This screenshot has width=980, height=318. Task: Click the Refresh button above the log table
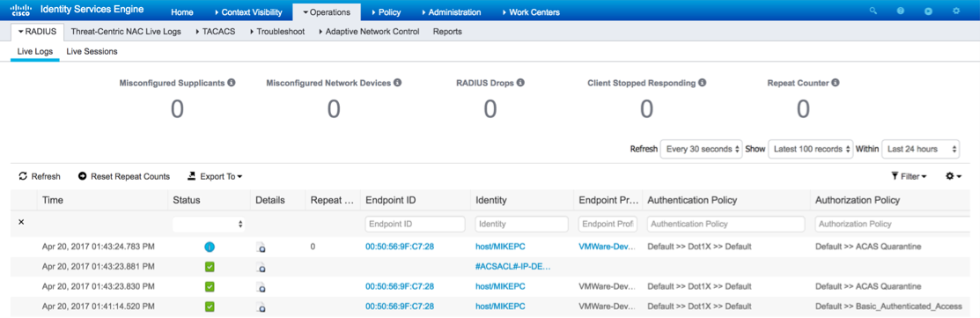[40, 177]
